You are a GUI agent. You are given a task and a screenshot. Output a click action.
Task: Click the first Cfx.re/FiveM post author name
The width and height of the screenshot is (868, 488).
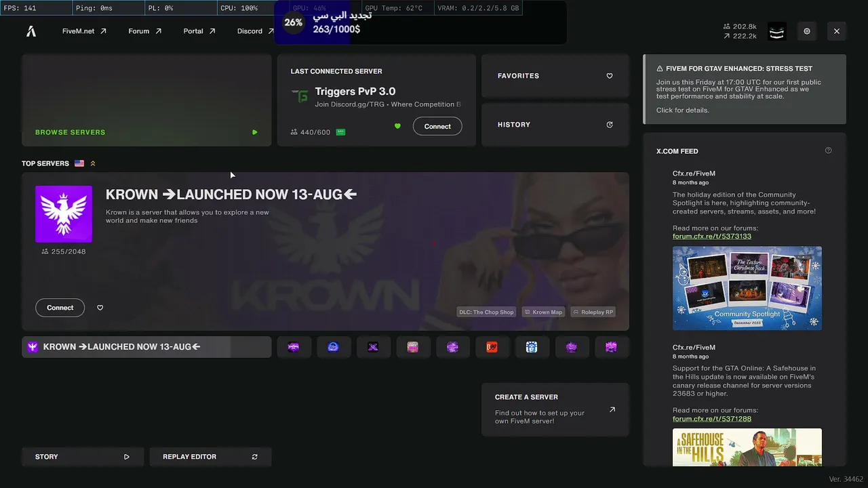(x=694, y=174)
